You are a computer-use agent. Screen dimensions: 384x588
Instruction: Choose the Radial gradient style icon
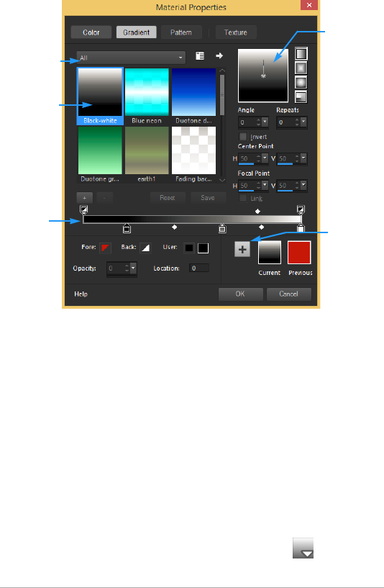click(301, 96)
